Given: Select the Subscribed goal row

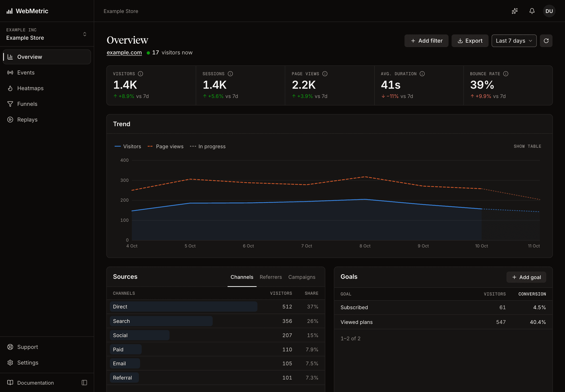Looking at the screenshot, I should (x=443, y=307).
